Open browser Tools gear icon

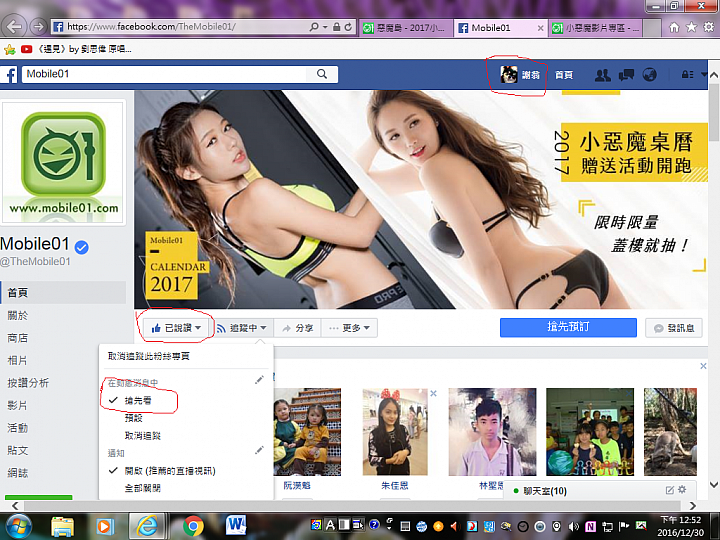(x=709, y=28)
